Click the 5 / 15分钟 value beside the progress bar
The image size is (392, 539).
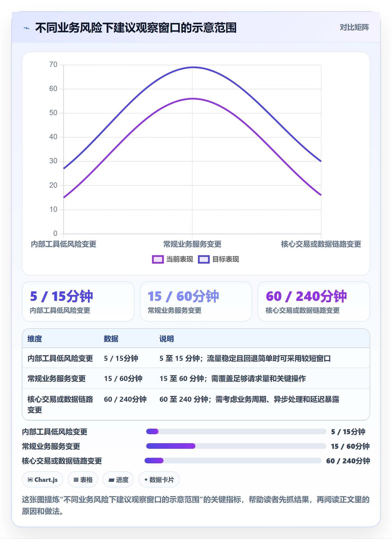coord(348,432)
